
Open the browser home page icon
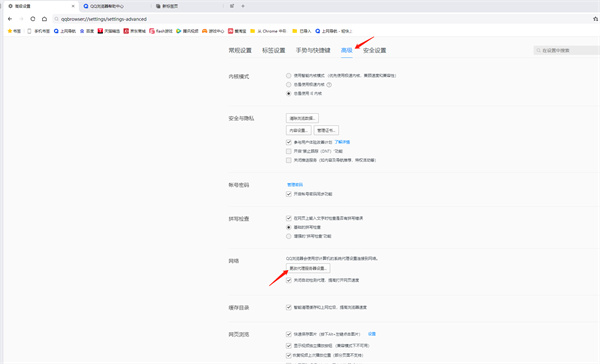pyautogui.click(x=44, y=19)
